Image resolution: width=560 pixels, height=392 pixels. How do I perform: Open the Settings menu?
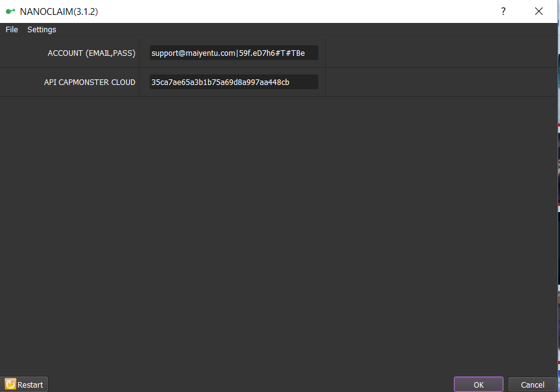coord(42,30)
